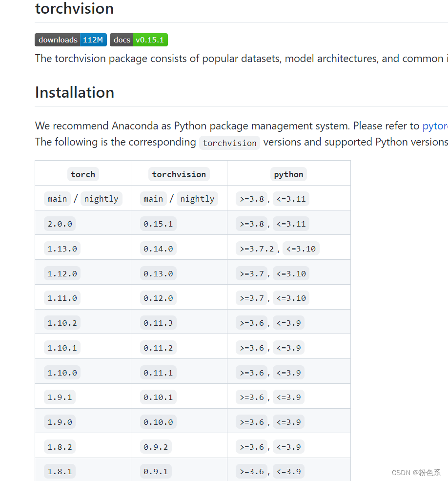Click the main tag under torchvision
The height and width of the screenshot is (481, 448).
(x=153, y=198)
